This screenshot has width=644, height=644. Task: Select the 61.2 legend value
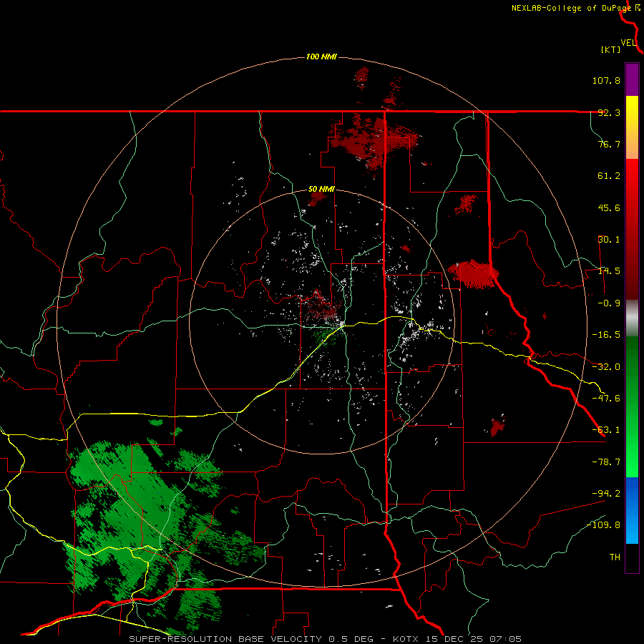(x=609, y=176)
